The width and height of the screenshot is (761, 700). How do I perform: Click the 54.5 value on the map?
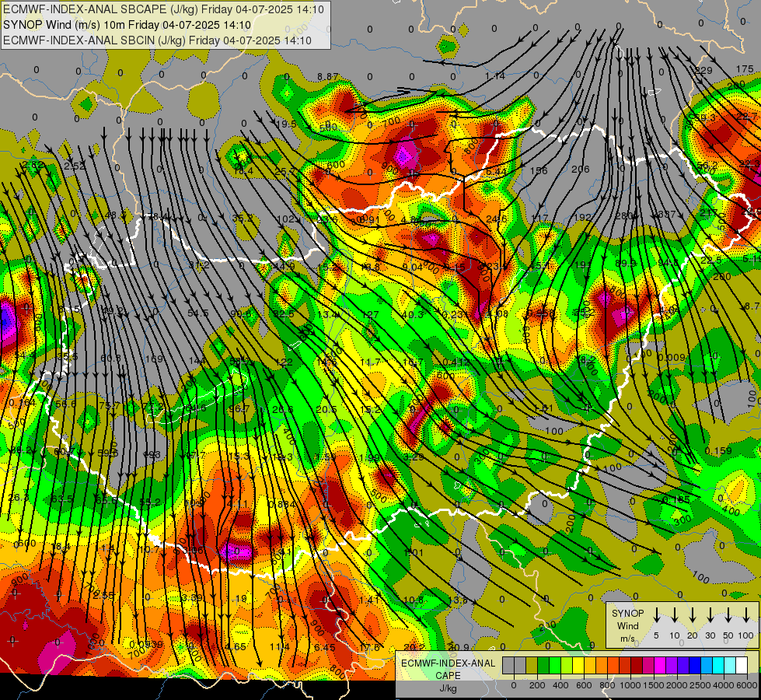198,313
